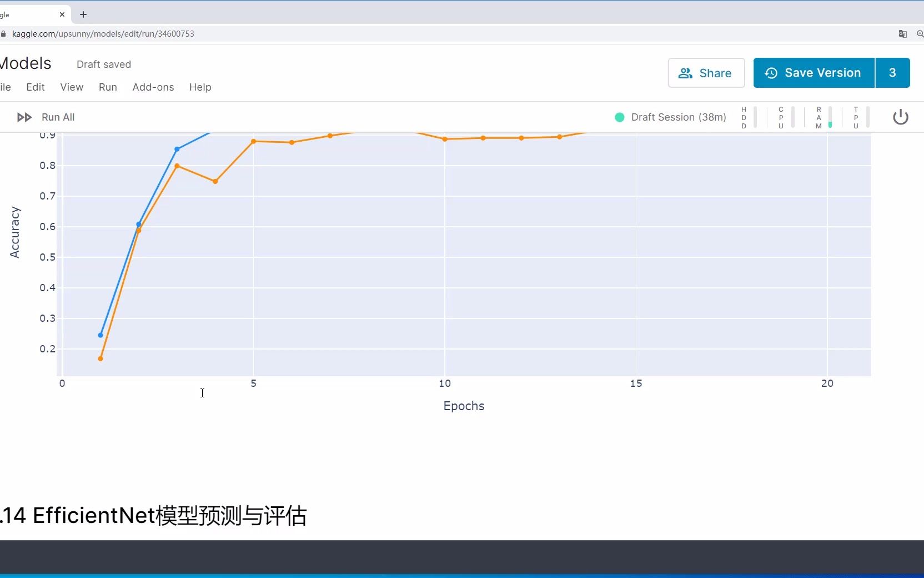
Task: Open a new browser tab
Action: (83, 14)
